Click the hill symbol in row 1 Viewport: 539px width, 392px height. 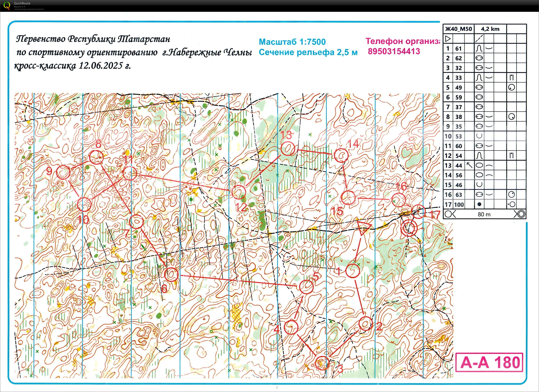479,48
